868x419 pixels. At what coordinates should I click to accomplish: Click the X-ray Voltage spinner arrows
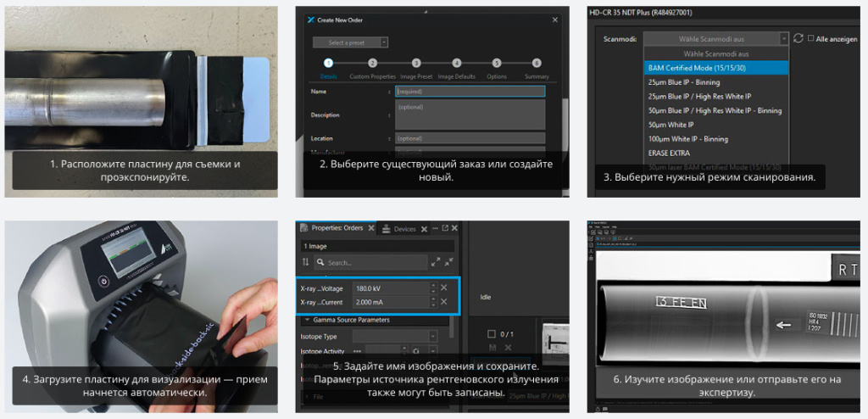[431, 288]
